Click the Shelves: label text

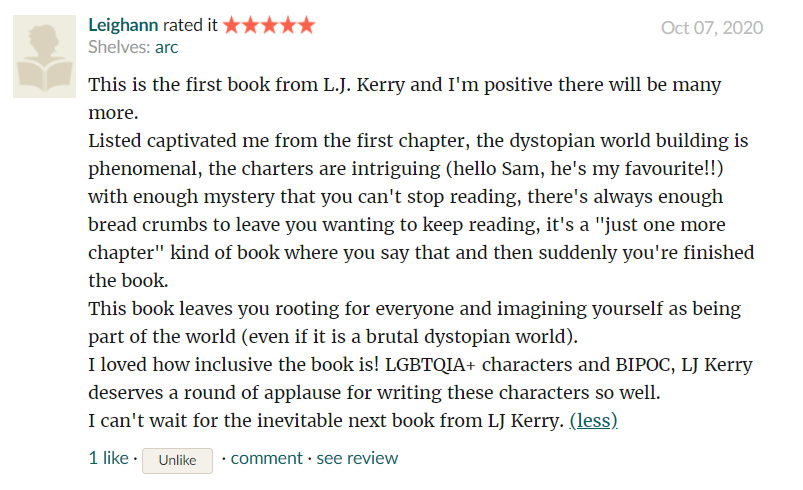tap(119, 47)
